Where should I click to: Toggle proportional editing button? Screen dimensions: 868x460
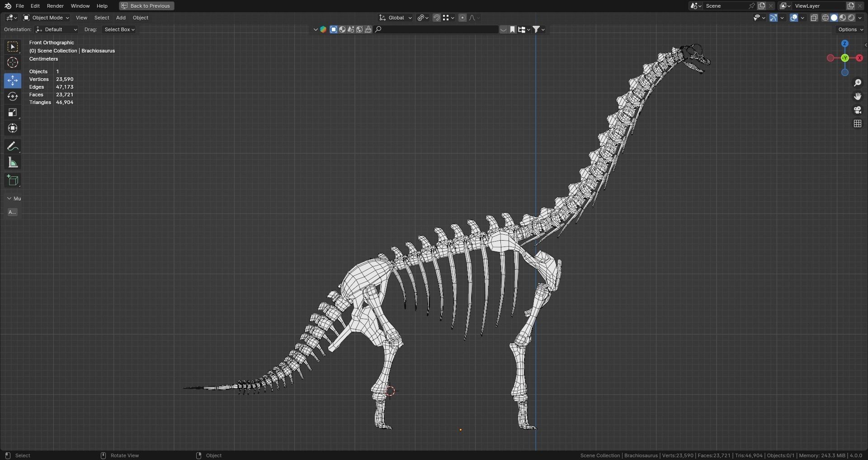(462, 18)
